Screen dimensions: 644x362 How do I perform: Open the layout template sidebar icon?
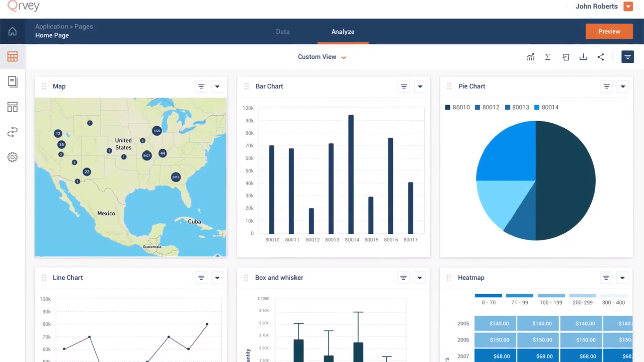pos(12,107)
